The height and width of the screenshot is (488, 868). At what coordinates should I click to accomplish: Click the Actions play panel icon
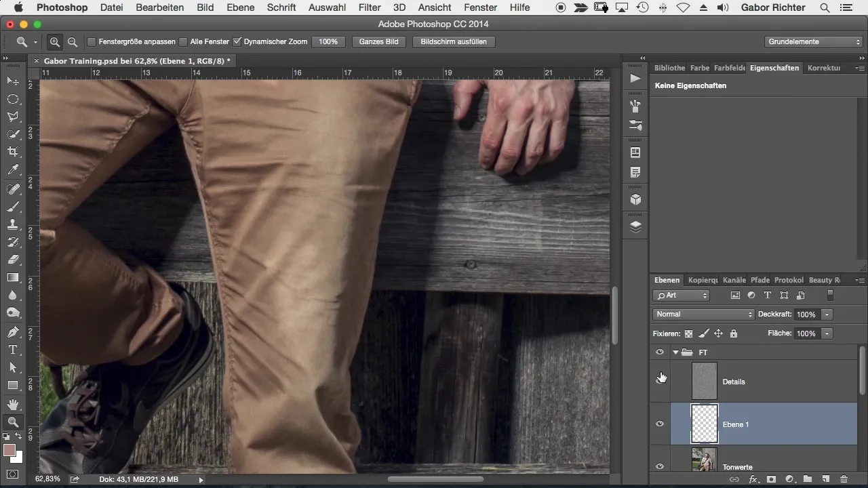(635, 79)
